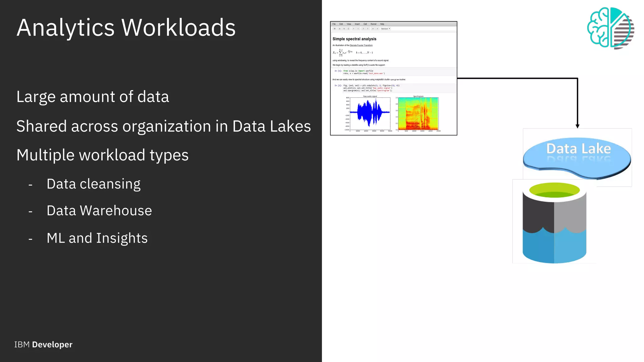The image size is (644, 362).
Task: Click the Interrupt kernel stop icon
Action: 377,29
